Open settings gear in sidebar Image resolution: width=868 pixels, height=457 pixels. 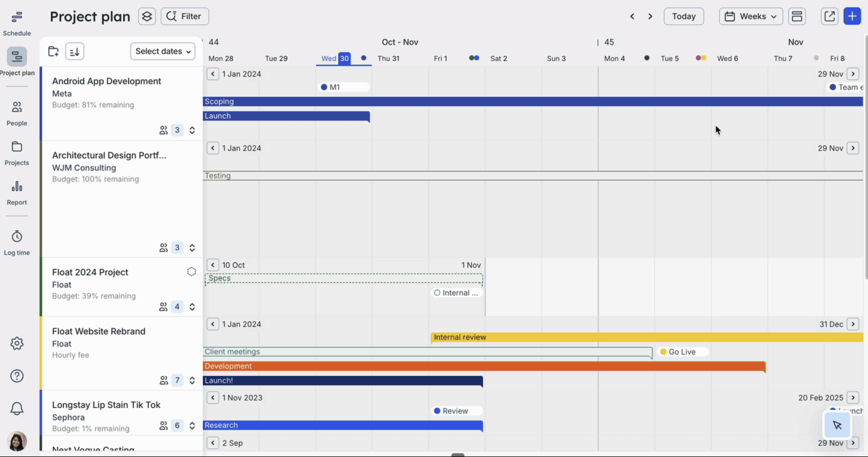pos(17,344)
